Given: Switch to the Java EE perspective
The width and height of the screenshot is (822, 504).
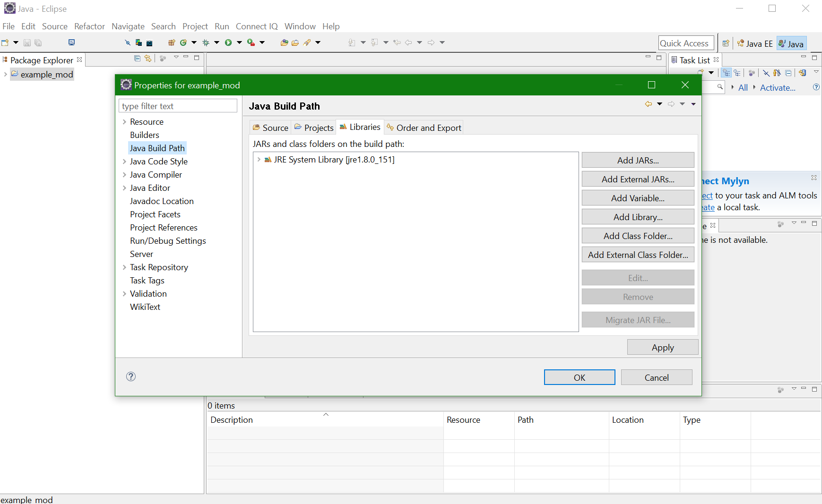Looking at the screenshot, I should (755, 43).
